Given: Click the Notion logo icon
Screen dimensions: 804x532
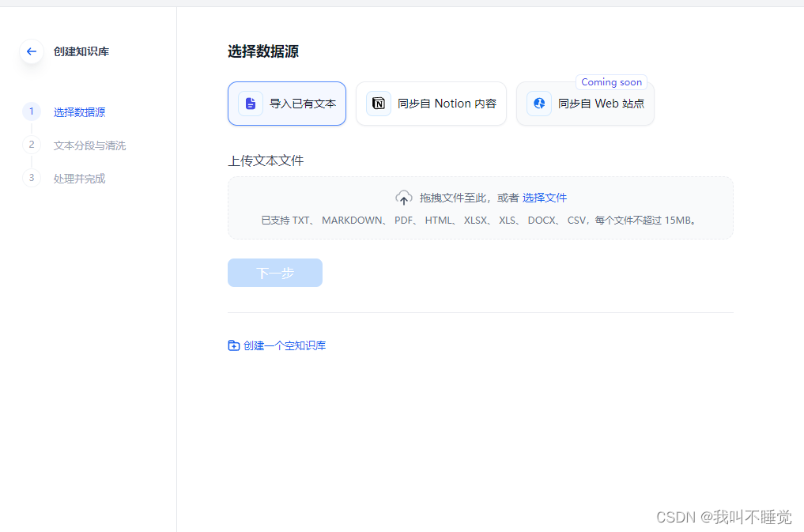Looking at the screenshot, I should [378, 103].
